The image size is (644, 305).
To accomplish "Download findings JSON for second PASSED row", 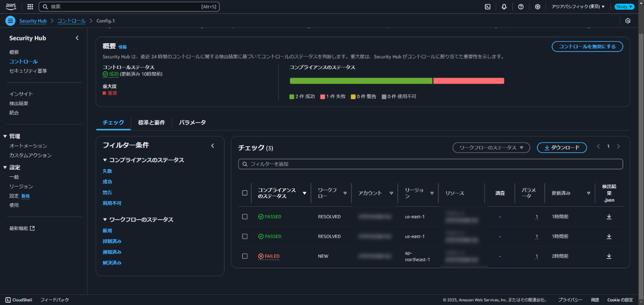I will [609, 236].
